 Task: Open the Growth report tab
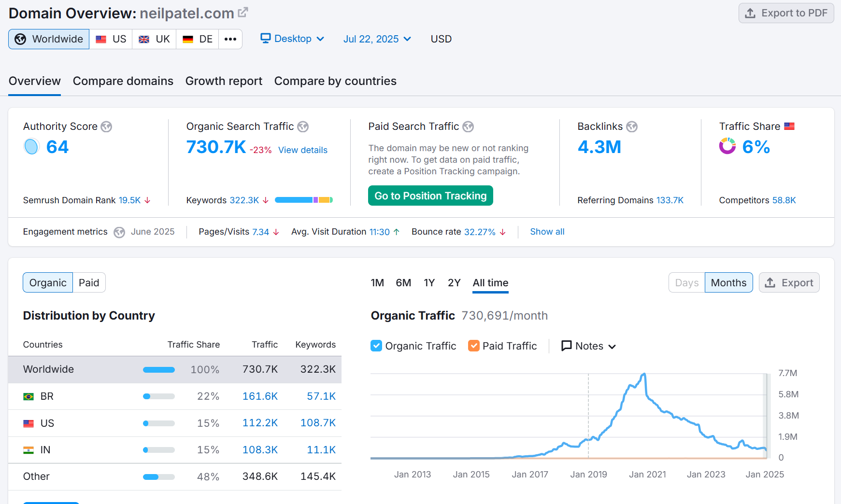click(224, 81)
